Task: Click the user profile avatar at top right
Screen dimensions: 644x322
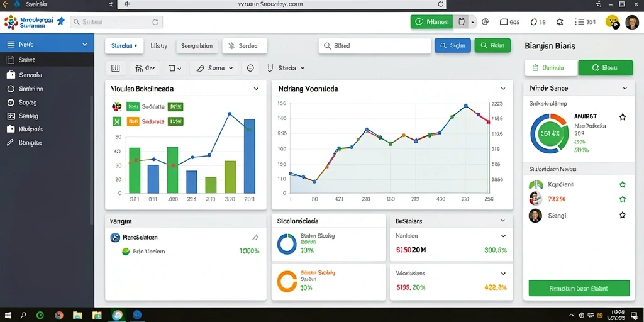Action: pyautogui.click(x=632, y=22)
